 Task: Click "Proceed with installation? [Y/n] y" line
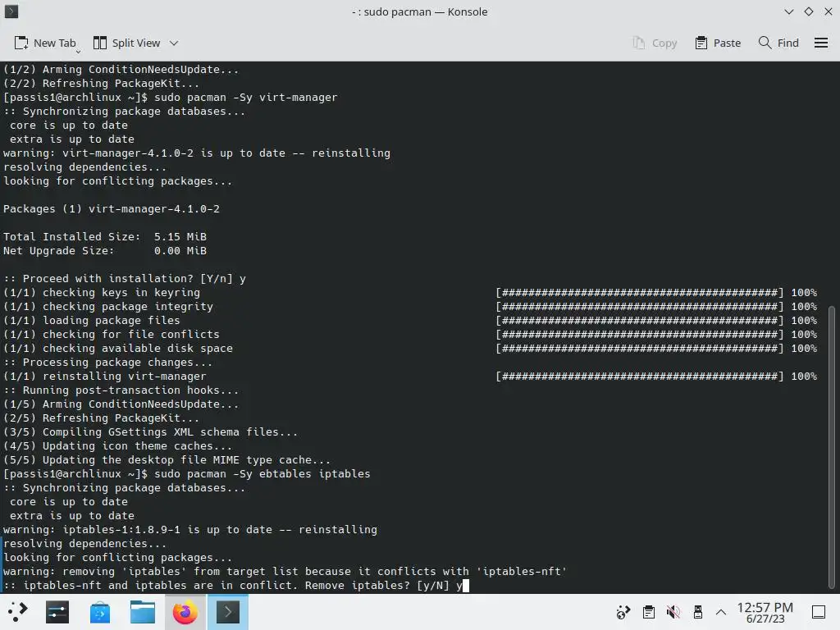pos(125,279)
